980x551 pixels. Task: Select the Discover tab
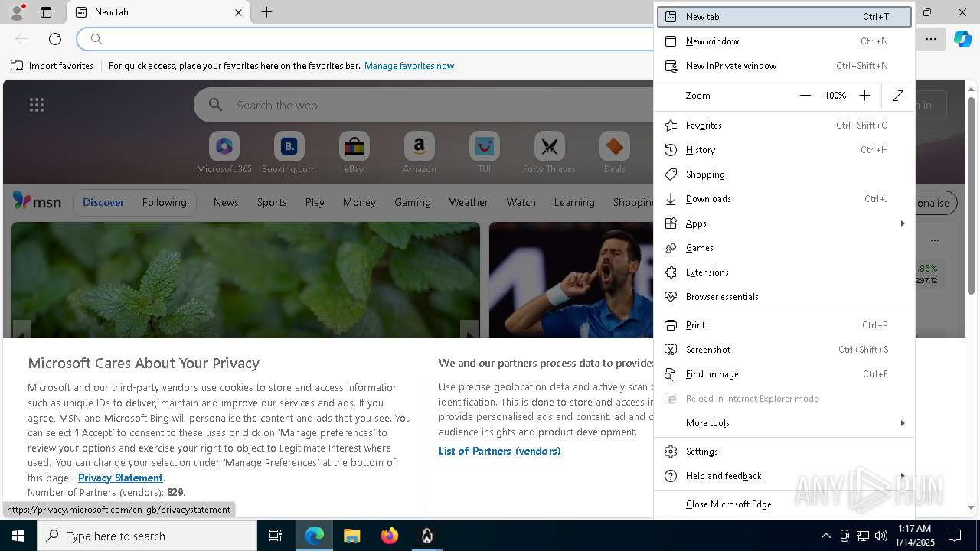pos(103,202)
